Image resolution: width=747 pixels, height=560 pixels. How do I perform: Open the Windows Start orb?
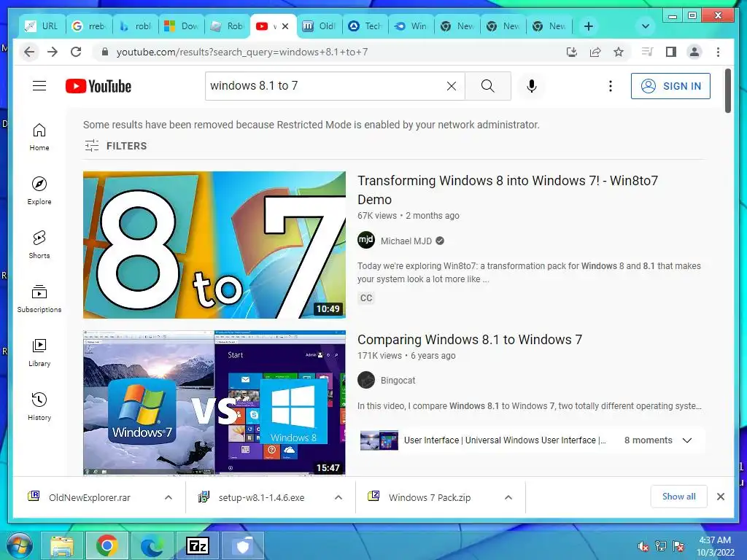point(19,545)
